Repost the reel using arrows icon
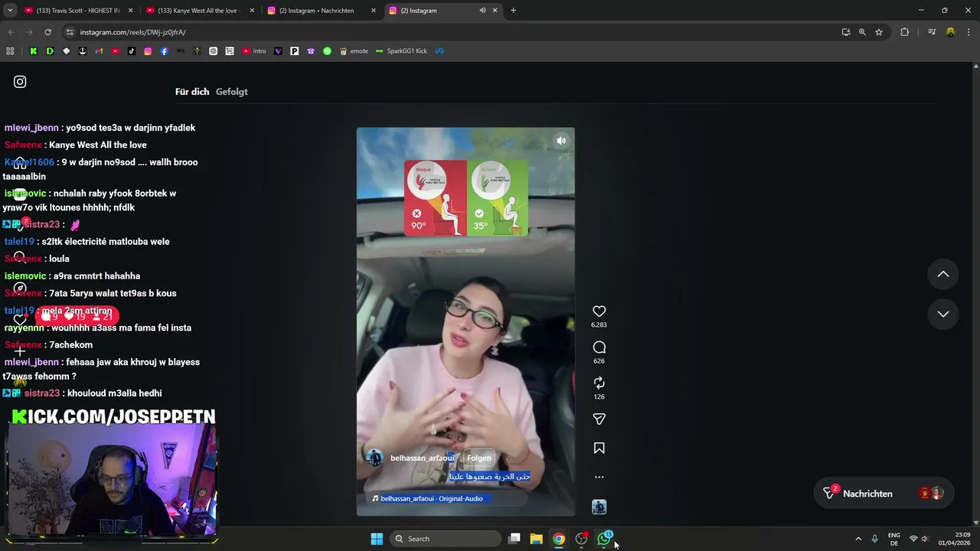This screenshot has width=980, height=551. 599,383
